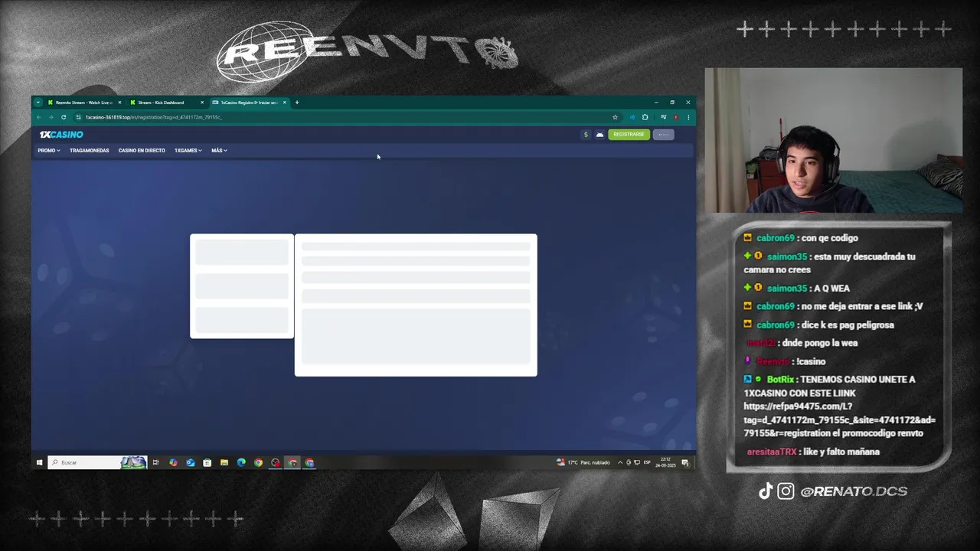Switch to the Stream - Kick Dashboard tab
The image size is (980, 551).
coord(165,103)
